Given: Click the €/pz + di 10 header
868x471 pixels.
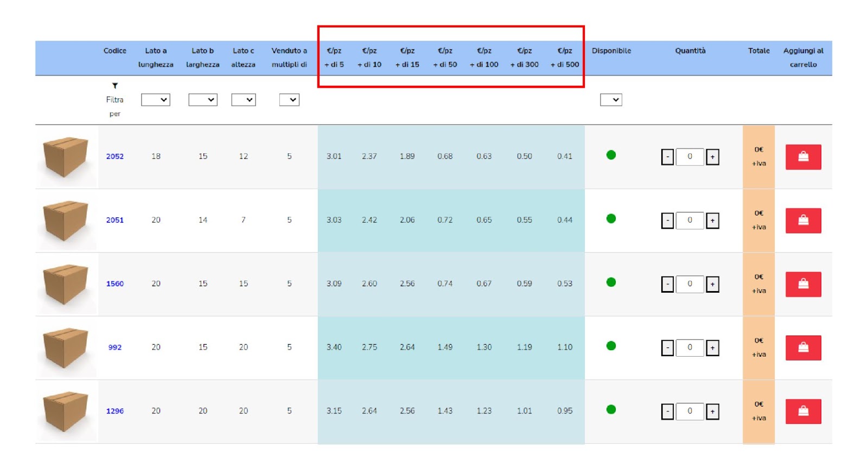Looking at the screenshot, I should [x=369, y=57].
